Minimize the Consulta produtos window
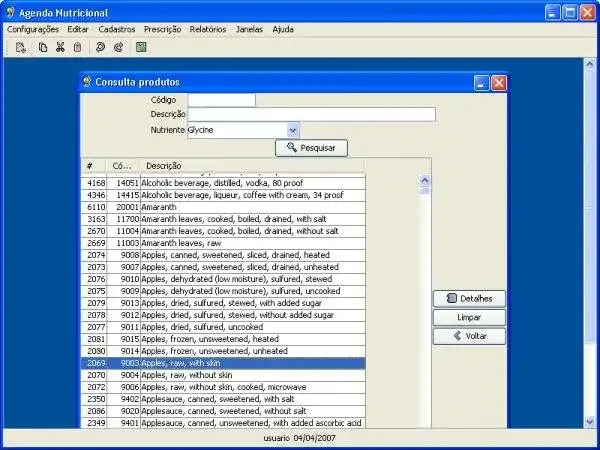The height and width of the screenshot is (450, 600). tap(481, 83)
